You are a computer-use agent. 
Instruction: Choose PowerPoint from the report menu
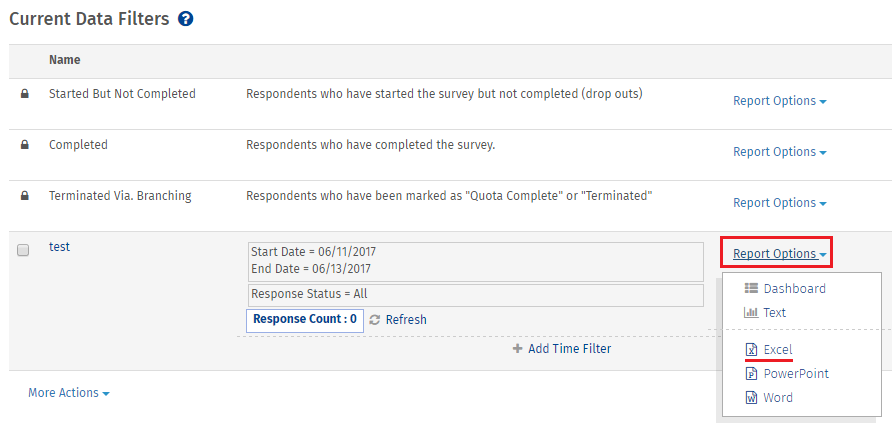pyautogui.click(x=796, y=374)
